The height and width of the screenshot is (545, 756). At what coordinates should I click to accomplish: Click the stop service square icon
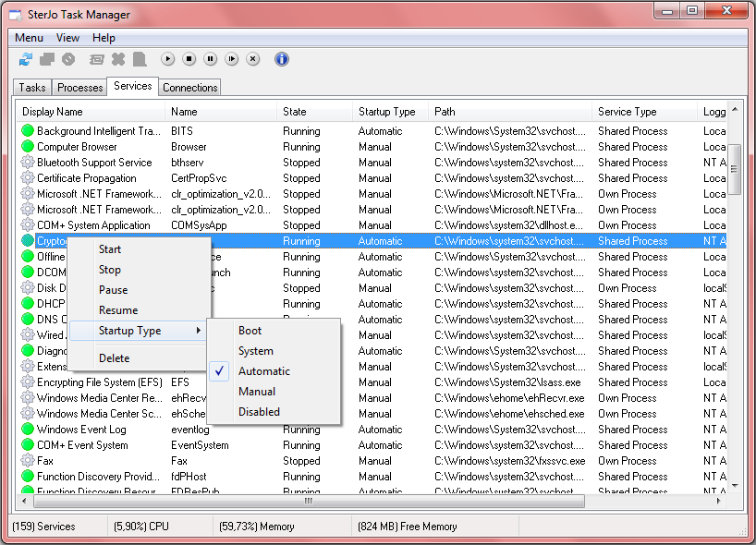click(189, 59)
